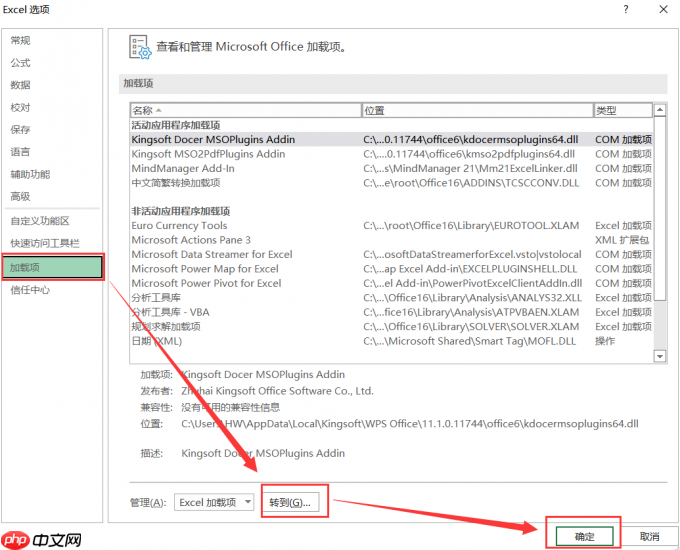
Task: Select the 日期 (XML) row
Action: click(x=391, y=341)
